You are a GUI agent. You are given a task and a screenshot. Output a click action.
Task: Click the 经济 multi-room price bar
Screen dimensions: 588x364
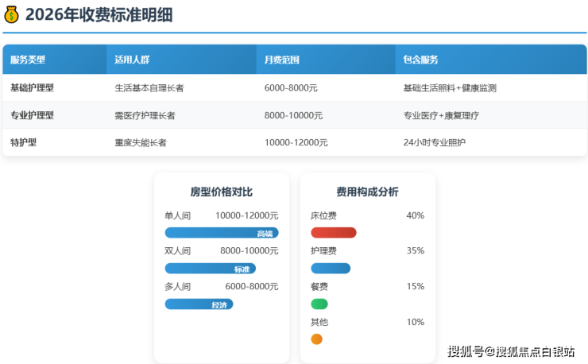point(199,304)
